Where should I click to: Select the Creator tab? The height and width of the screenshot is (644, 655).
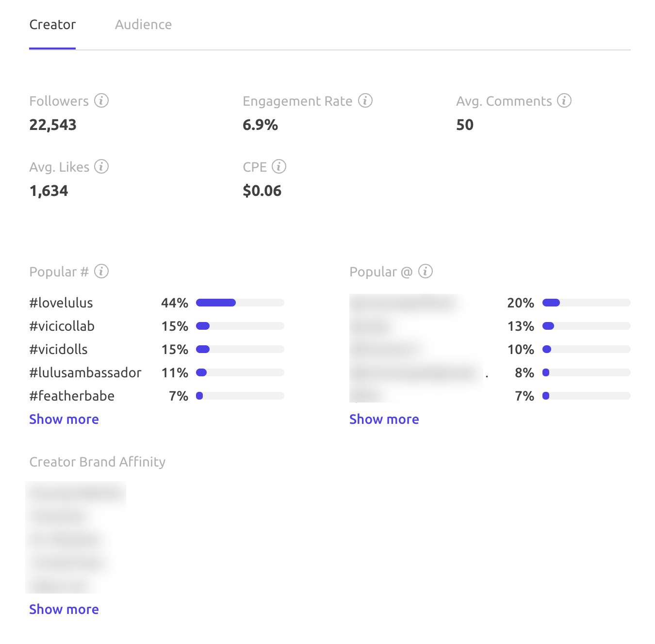[52, 25]
